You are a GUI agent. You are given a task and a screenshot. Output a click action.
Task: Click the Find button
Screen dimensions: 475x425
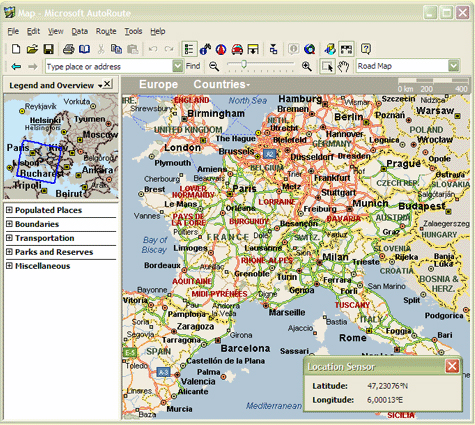coord(193,66)
